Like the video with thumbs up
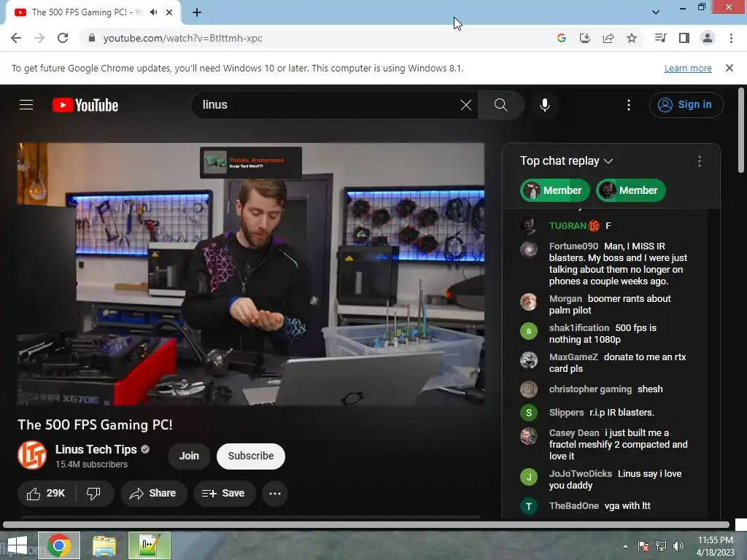This screenshot has width=747, height=560. (46, 494)
